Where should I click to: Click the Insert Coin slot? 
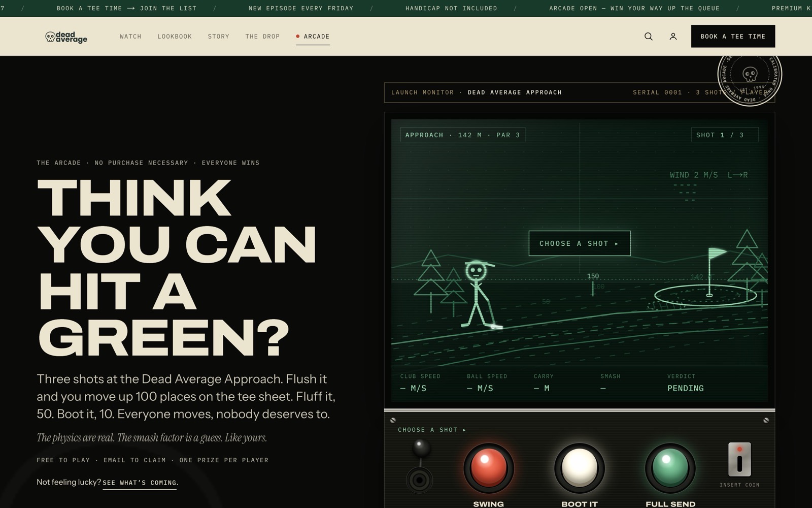click(739, 459)
